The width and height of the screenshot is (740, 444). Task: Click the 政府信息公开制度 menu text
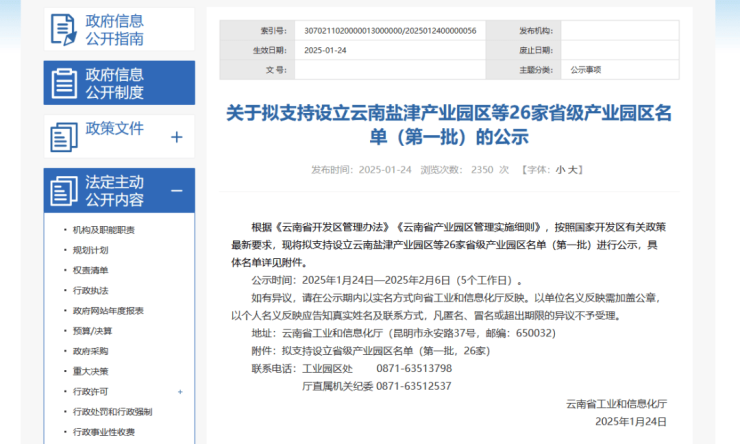114,83
